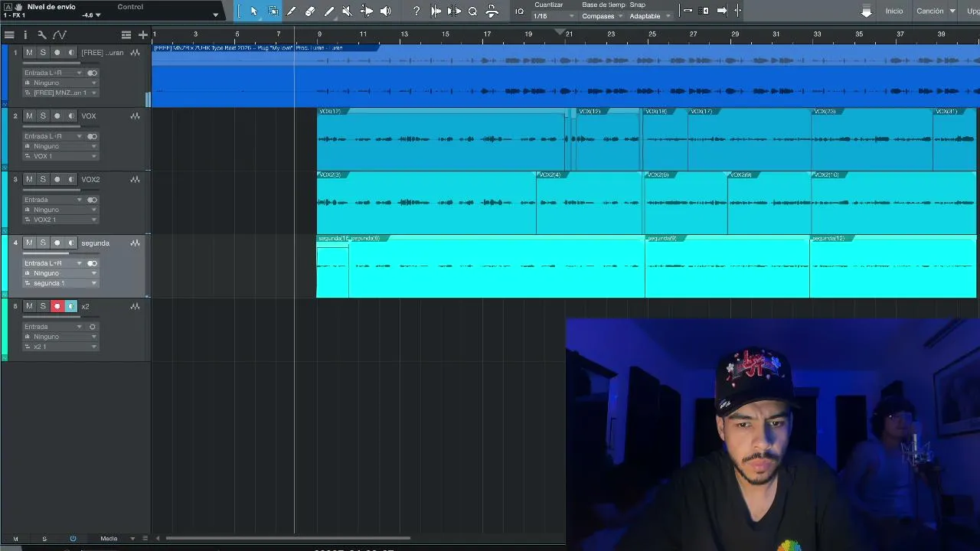980x551 pixels.
Task: Mute the VOX2 track
Action: point(29,180)
